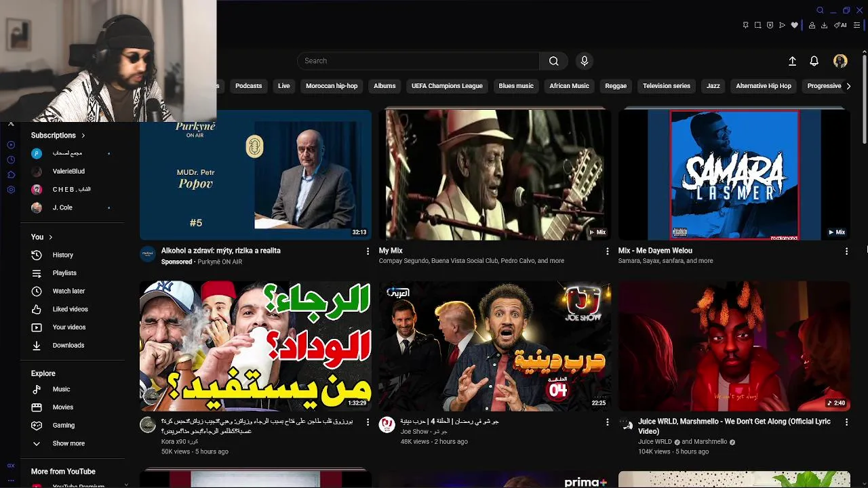Open options for Kora x90 video
This screenshot has width=868, height=488.
coord(368,422)
